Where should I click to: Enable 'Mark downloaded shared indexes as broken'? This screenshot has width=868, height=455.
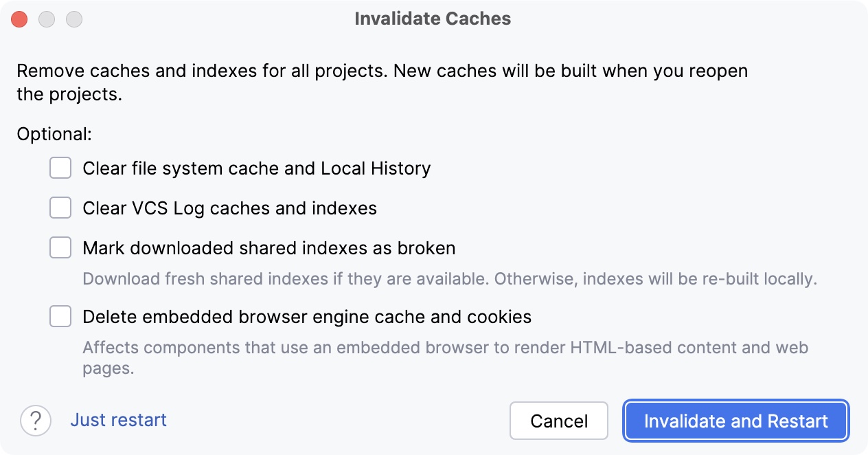(60, 247)
